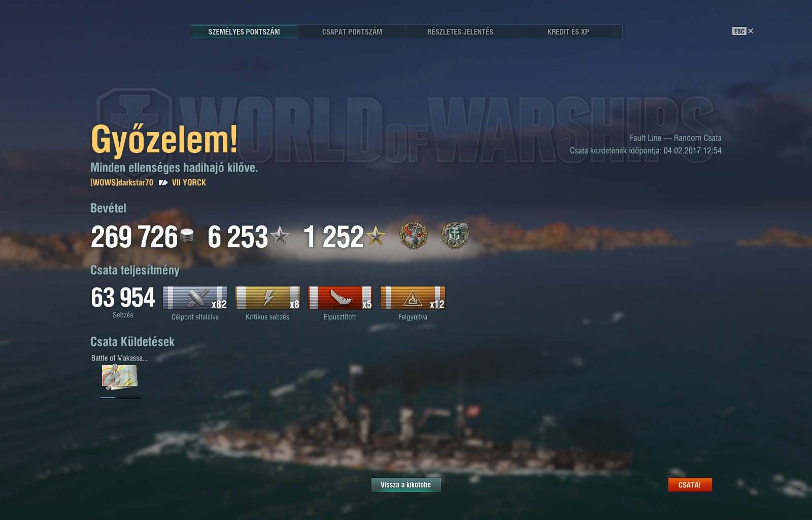
Task: Click the Felgyújtva x12 fire ribbon
Action: click(413, 298)
